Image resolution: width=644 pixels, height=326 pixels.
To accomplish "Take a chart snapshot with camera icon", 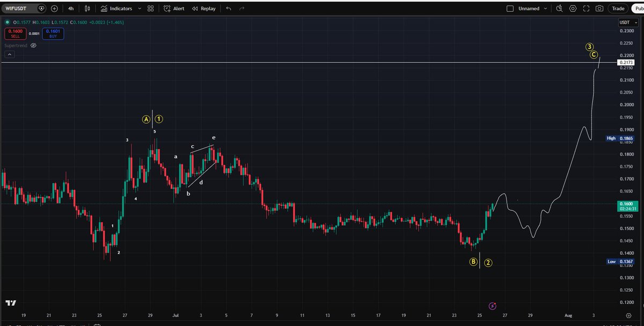I will coord(599,9).
